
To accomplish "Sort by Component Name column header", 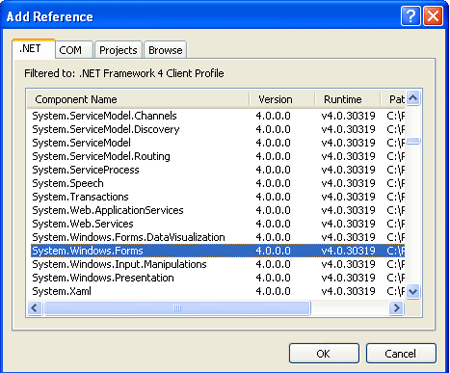I will (x=138, y=99).
